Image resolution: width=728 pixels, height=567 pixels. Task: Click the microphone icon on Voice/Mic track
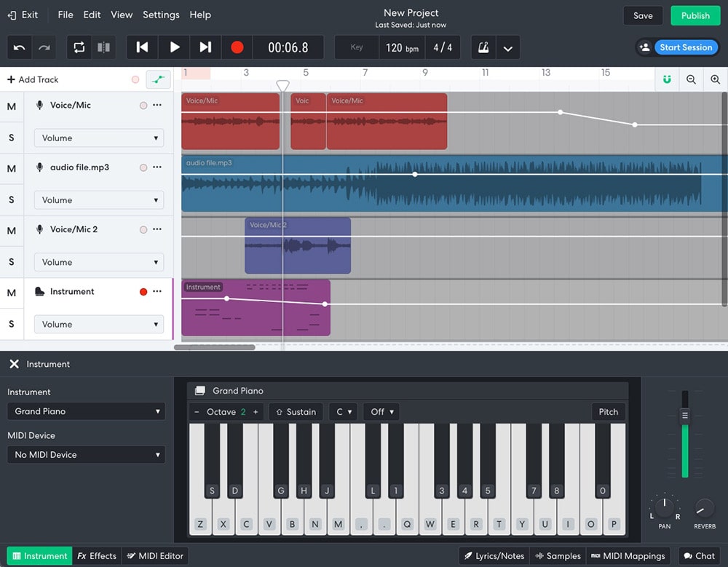pyautogui.click(x=39, y=105)
